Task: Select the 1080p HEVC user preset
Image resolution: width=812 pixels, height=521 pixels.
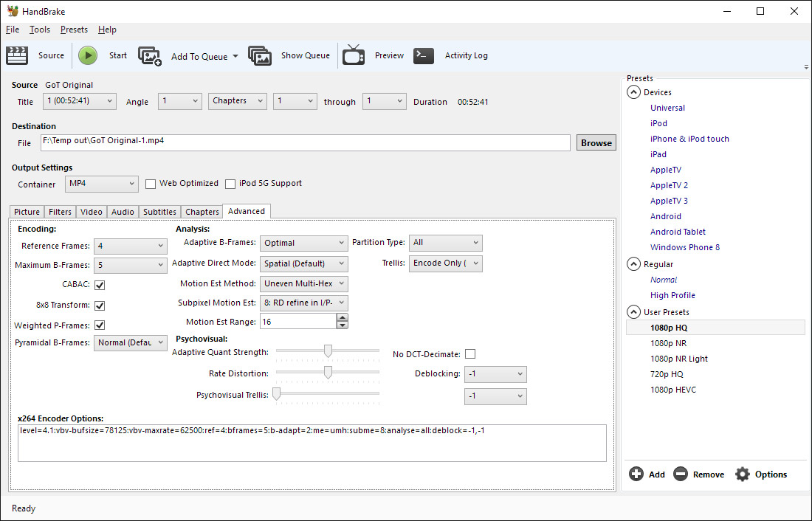Action: pos(672,390)
